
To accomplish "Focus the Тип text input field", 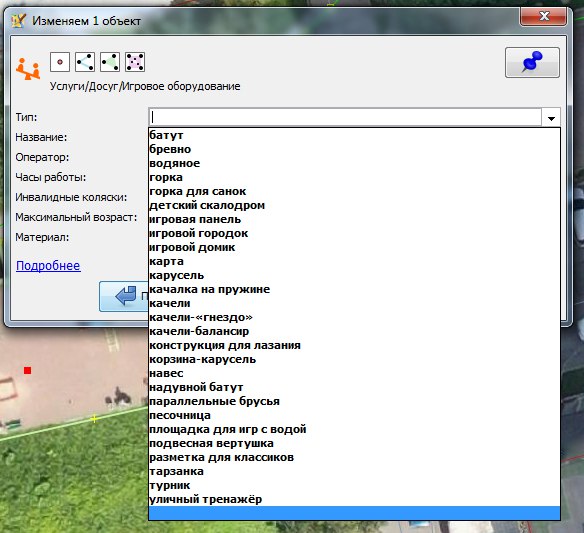I will (x=345, y=117).
